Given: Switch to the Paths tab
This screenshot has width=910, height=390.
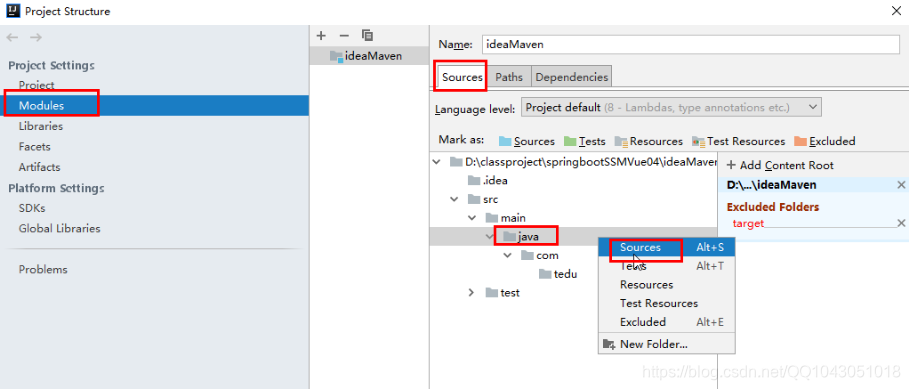Looking at the screenshot, I should pyautogui.click(x=509, y=77).
